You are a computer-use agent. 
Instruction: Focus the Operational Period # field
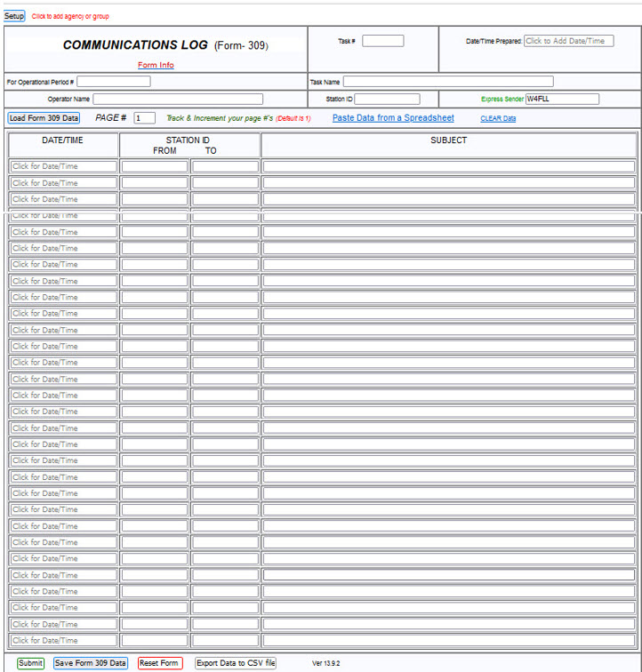click(113, 82)
